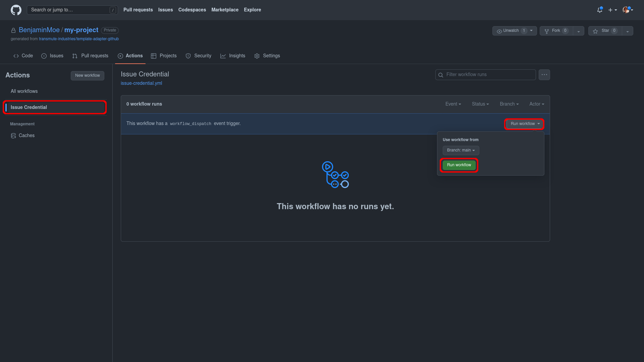
Task: Expand the Star lists dropdown arrow
Action: tap(627, 31)
